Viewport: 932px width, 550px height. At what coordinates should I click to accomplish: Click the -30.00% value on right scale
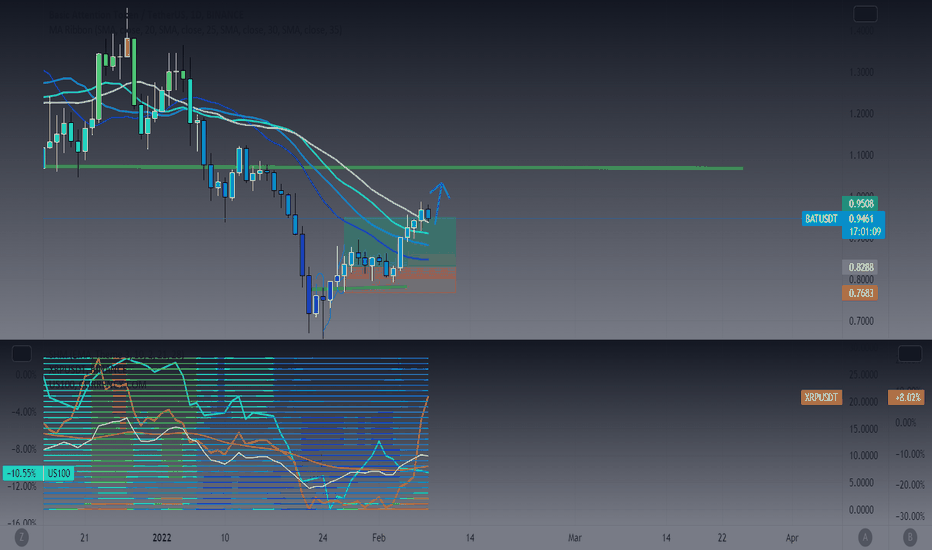(x=910, y=516)
